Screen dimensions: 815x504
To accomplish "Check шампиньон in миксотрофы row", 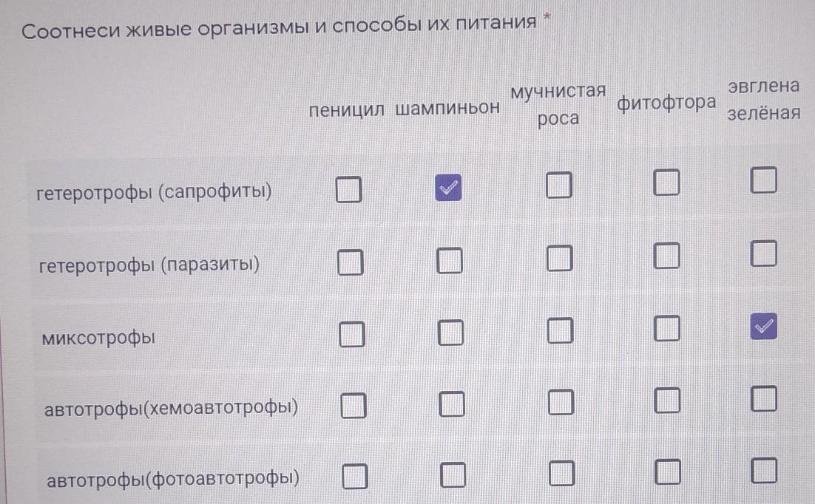I will [450, 333].
